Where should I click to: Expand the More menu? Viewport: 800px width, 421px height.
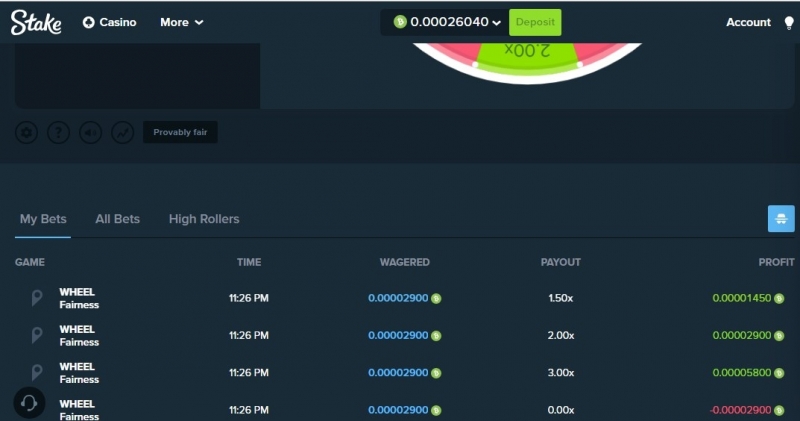(182, 22)
